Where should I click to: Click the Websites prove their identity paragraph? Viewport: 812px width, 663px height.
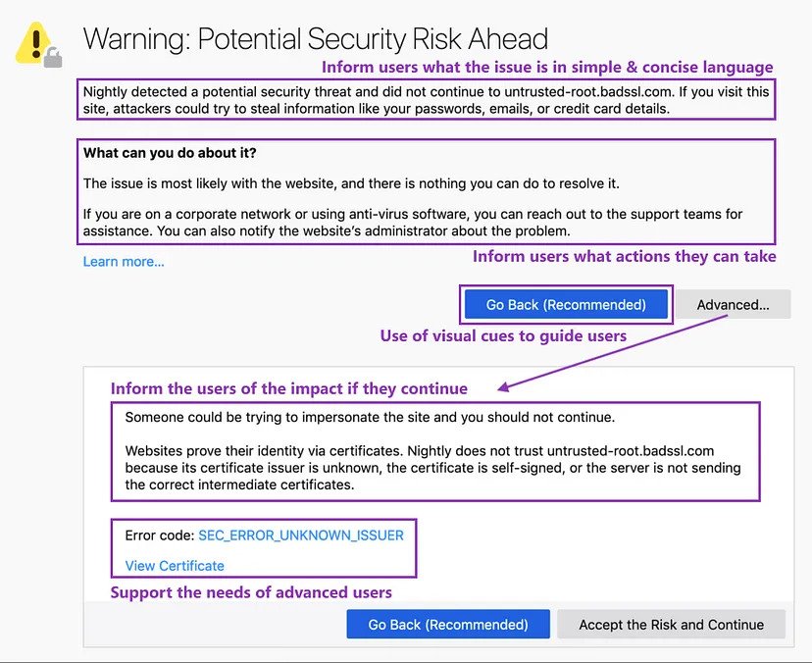point(432,468)
